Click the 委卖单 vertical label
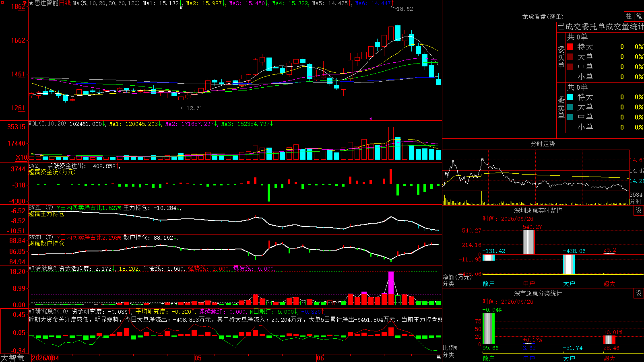 tap(561, 107)
